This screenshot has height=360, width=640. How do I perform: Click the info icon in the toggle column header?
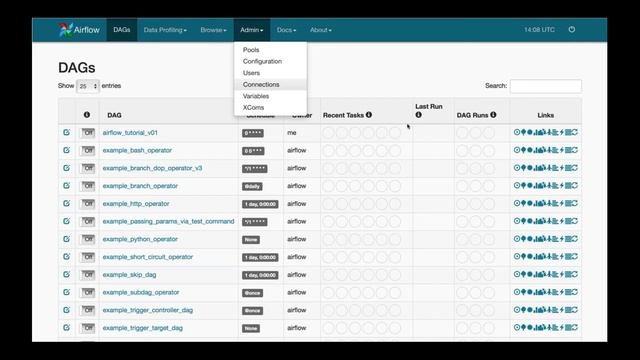tap(87, 115)
